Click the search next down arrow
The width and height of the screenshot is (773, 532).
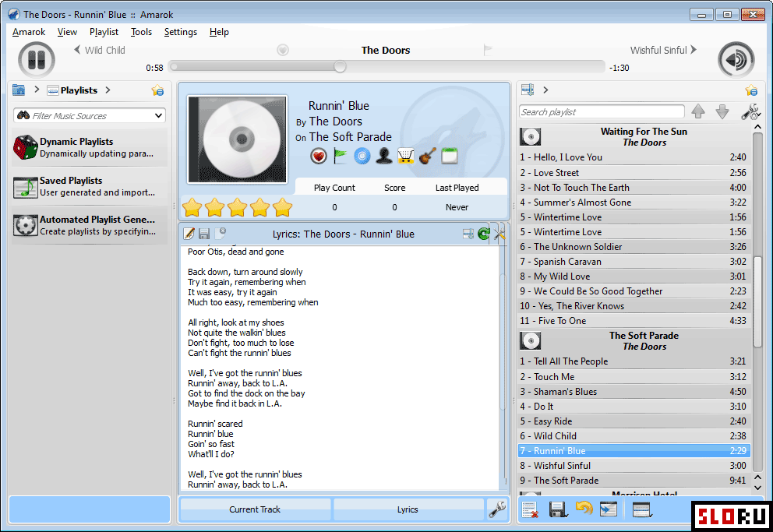click(722, 111)
